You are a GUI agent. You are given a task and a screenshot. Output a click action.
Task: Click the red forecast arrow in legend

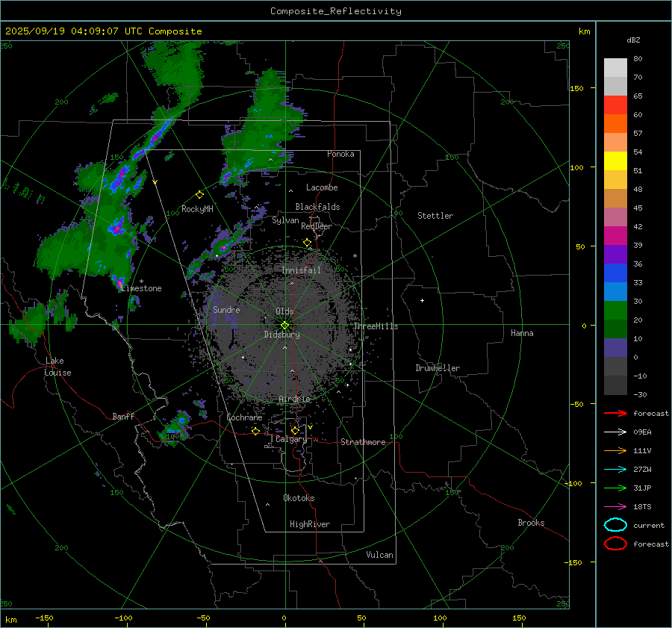pyautogui.click(x=615, y=413)
